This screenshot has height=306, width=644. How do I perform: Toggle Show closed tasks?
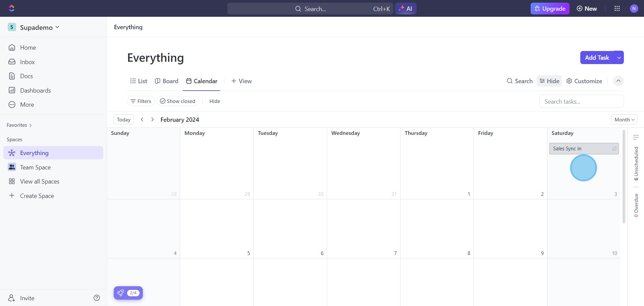(177, 101)
